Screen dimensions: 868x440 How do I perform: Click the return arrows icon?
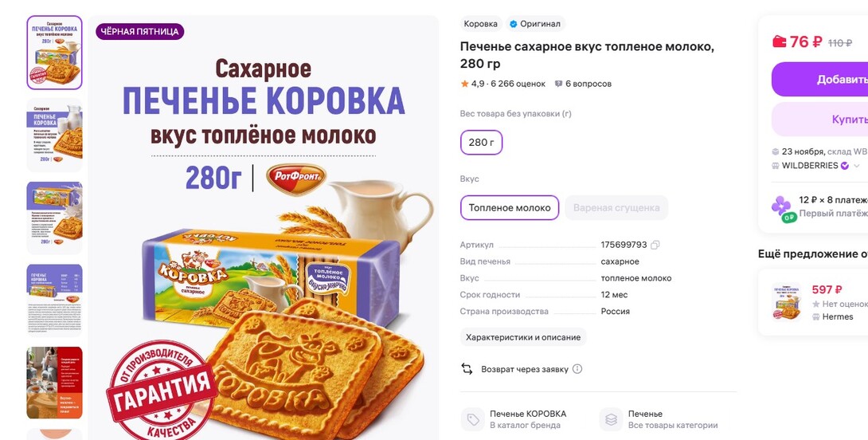coord(467,369)
